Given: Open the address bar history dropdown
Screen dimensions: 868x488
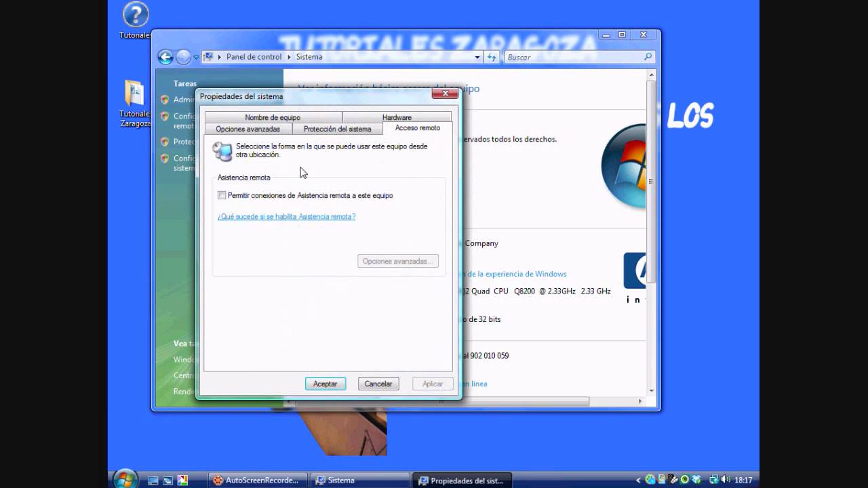Looking at the screenshot, I should pyautogui.click(x=477, y=58).
